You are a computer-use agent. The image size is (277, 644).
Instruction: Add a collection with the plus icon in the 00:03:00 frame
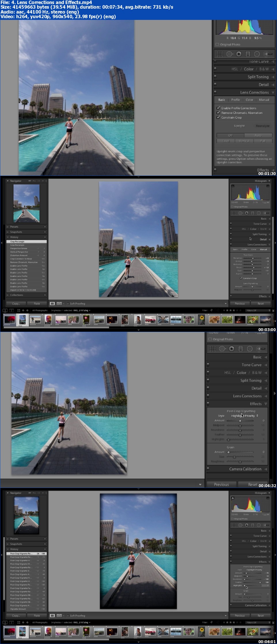pos(45,295)
